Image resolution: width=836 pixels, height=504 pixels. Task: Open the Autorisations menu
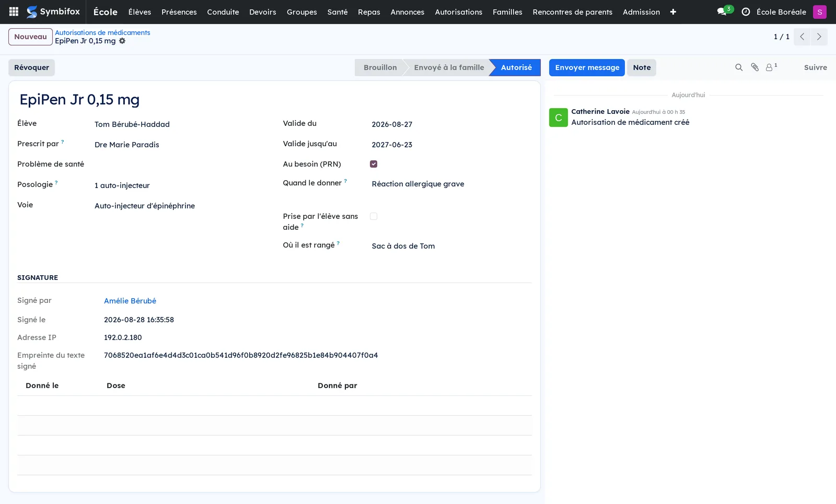(x=458, y=11)
